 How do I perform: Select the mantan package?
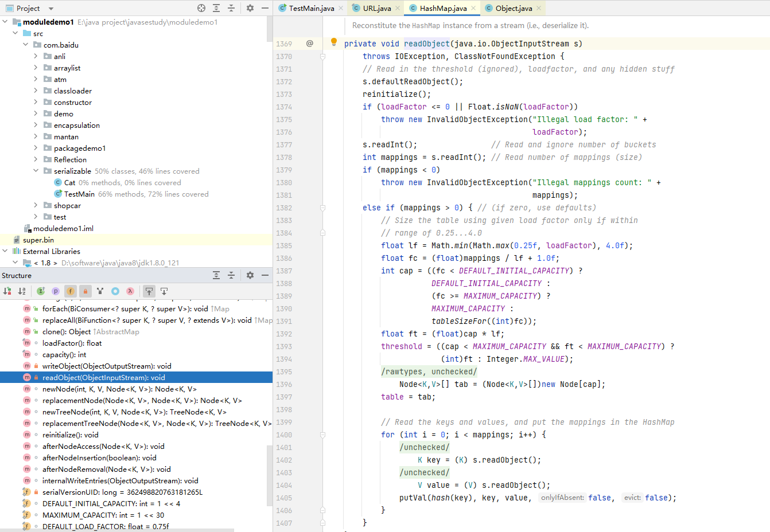pos(66,136)
